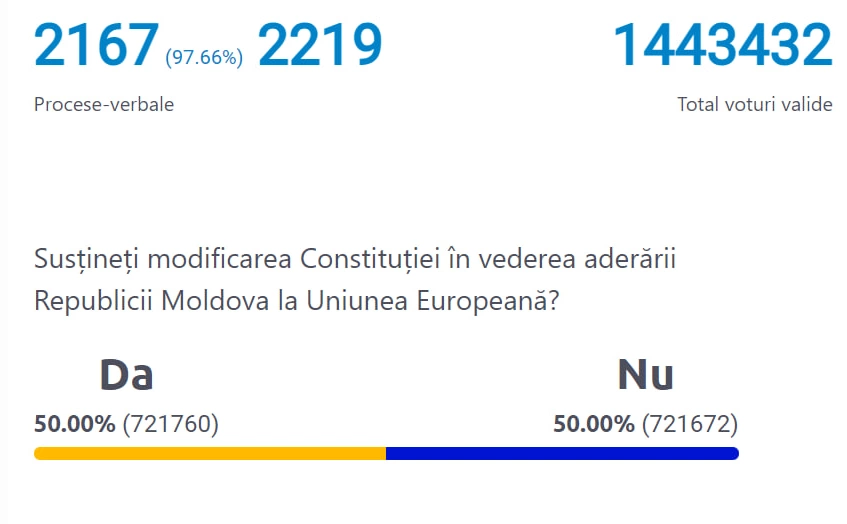Click the bold 50.00% under Nu
The image size is (847, 524).
pos(594,424)
